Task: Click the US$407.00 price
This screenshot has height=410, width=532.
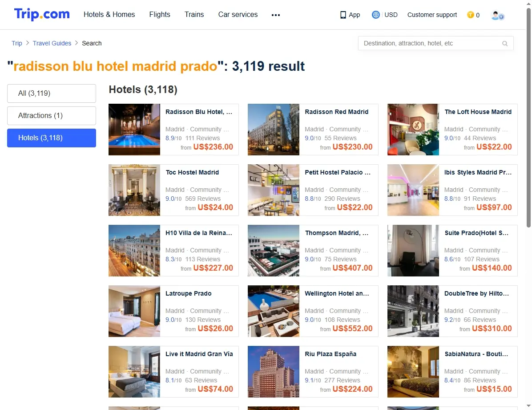Action: pos(353,268)
